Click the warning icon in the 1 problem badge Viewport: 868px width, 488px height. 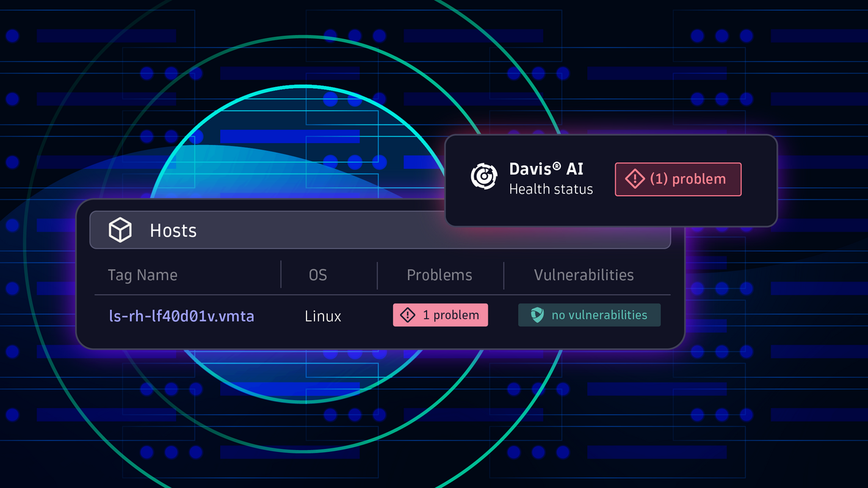click(x=407, y=315)
